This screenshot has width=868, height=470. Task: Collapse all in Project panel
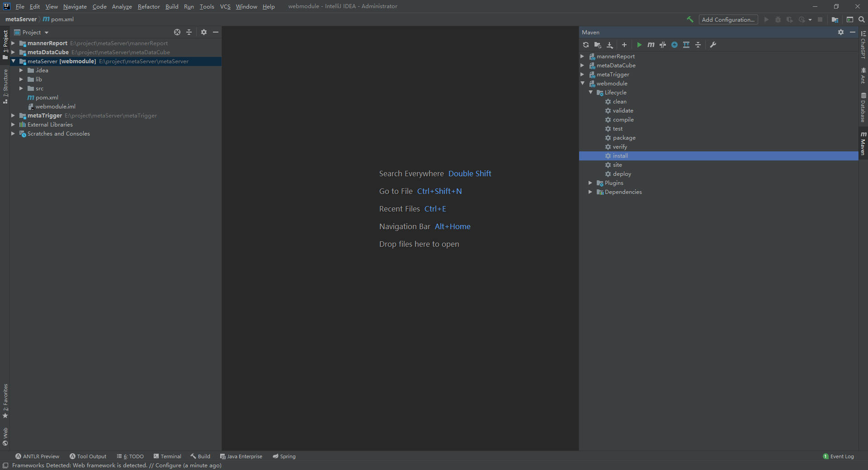[x=189, y=32]
